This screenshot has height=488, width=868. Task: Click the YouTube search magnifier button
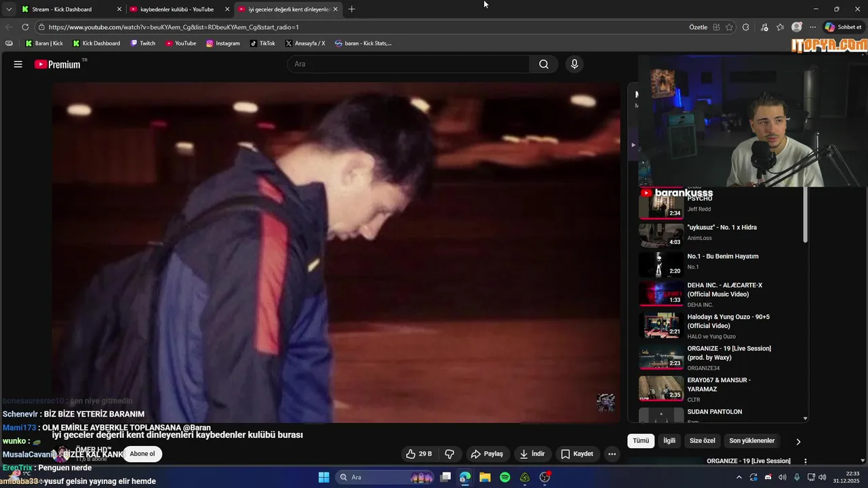click(544, 64)
